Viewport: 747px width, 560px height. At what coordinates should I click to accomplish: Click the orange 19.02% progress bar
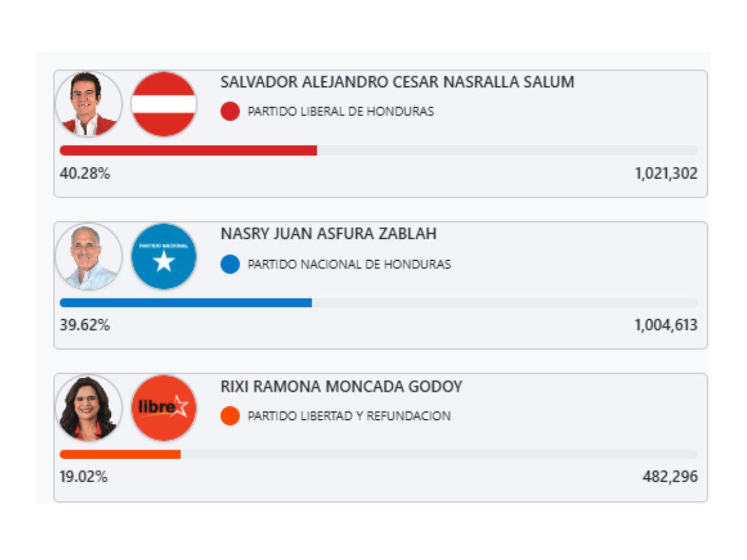(120, 454)
